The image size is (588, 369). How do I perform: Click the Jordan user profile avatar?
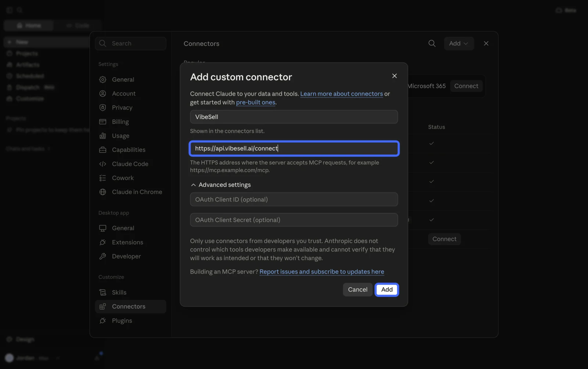click(x=10, y=358)
